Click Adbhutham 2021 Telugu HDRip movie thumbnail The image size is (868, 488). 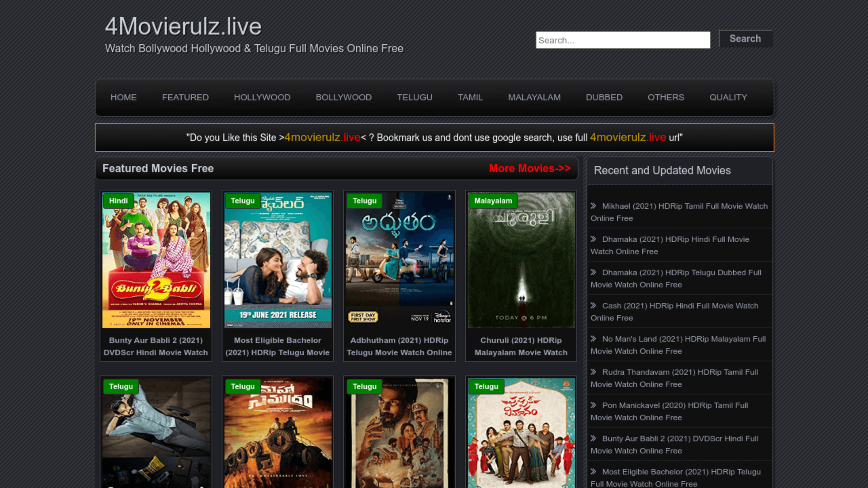pyautogui.click(x=400, y=260)
